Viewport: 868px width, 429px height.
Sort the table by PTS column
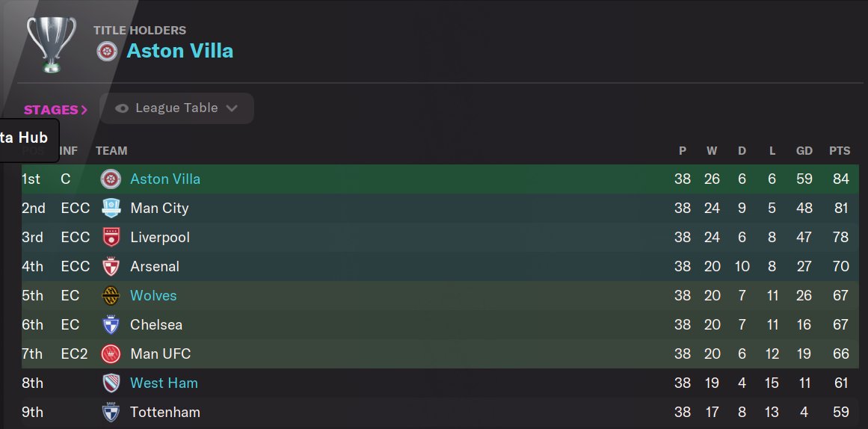pyautogui.click(x=840, y=150)
